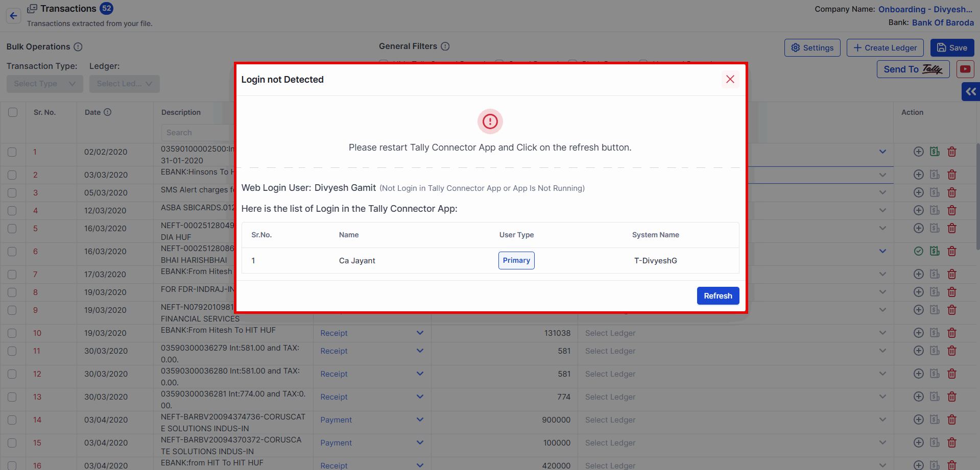980x470 pixels.
Task: Click the Description search field
Action: (x=198, y=133)
